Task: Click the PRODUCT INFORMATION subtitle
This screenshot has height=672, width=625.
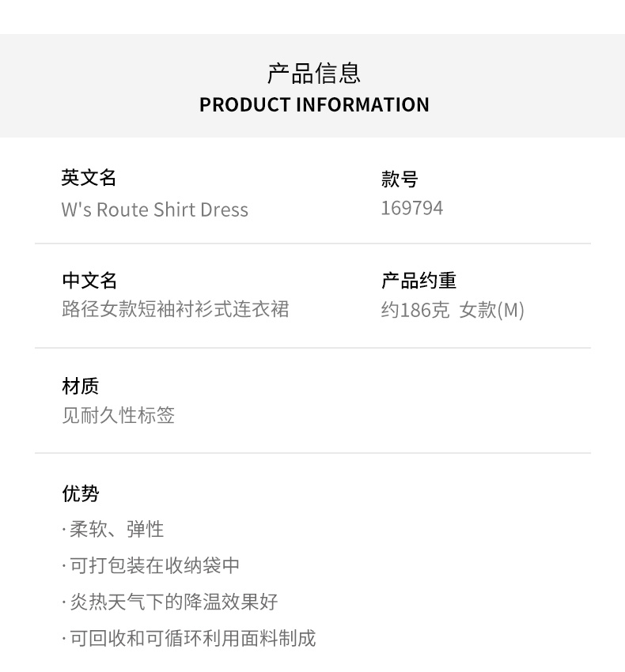Action: 314,104
